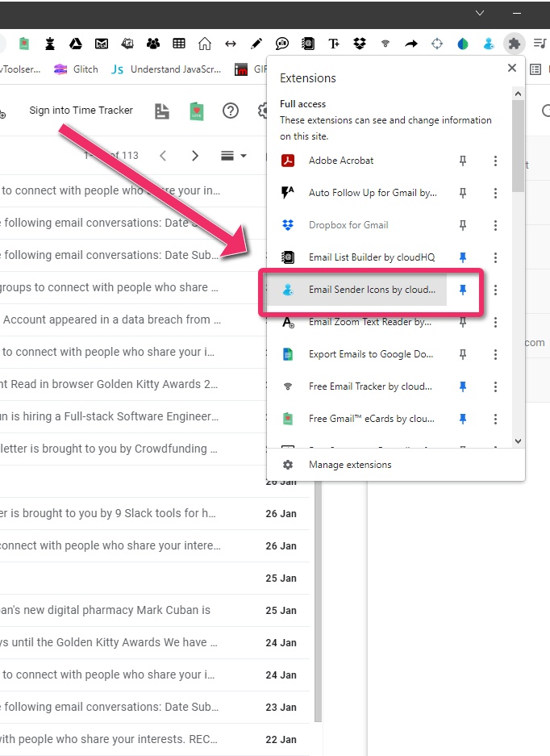Click the double-headed arrow extension icon

[231, 44]
